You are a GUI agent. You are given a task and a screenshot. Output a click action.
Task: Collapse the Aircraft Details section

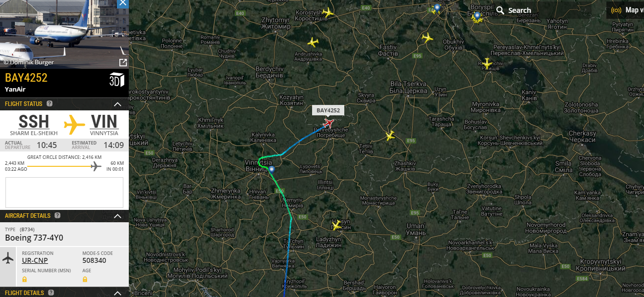pyautogui.click(x=117, y=216)
